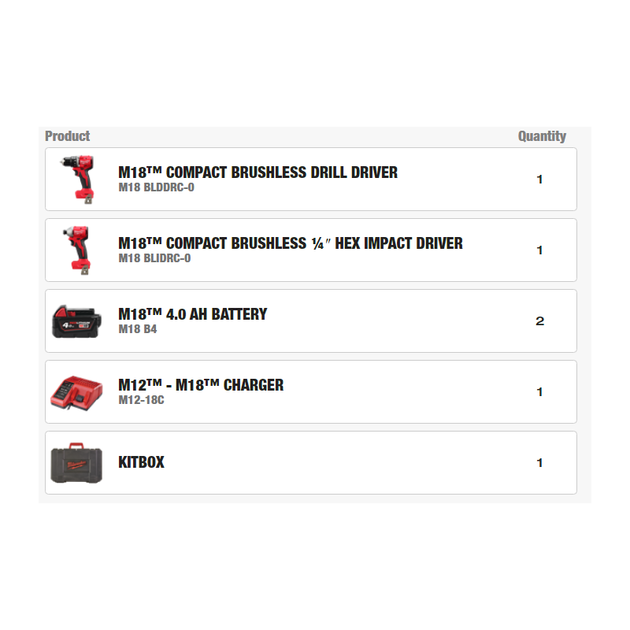The width and height of the screenshot is (630, 630).
Task: Click the M12-18C model code
Action: 141,400
